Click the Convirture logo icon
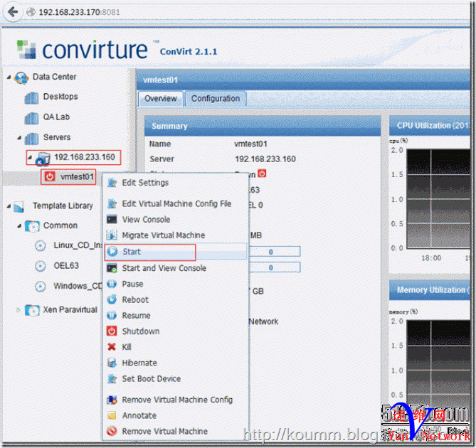The width and height of the screenshot is (476, 448). [26, 50]
